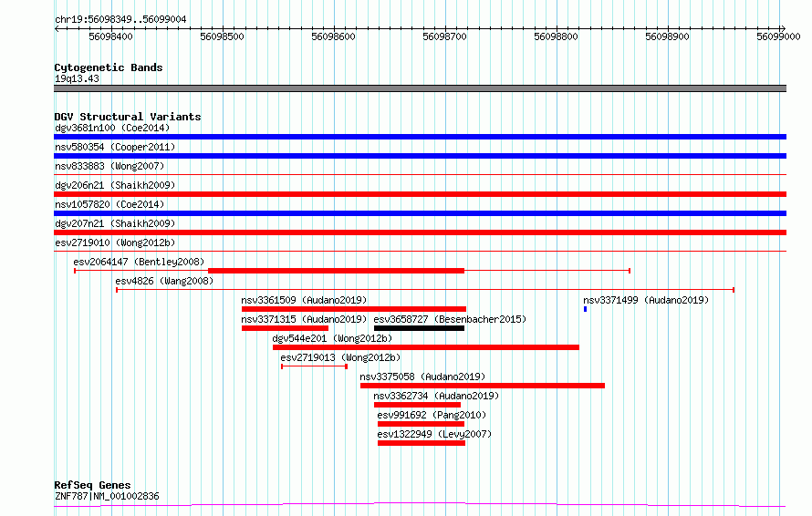Click the 56098500 ruler position label

click(x=223, y=36)
